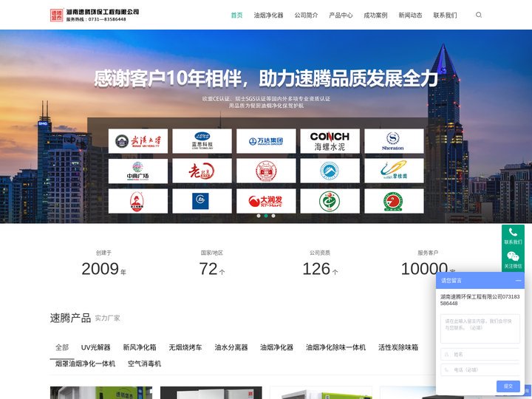The width and height of the screenshot is (532, 399).
Task: Open the CONCH 海螺水泥 logo tile
Action: pyautogui.click(x=330, y=141)
